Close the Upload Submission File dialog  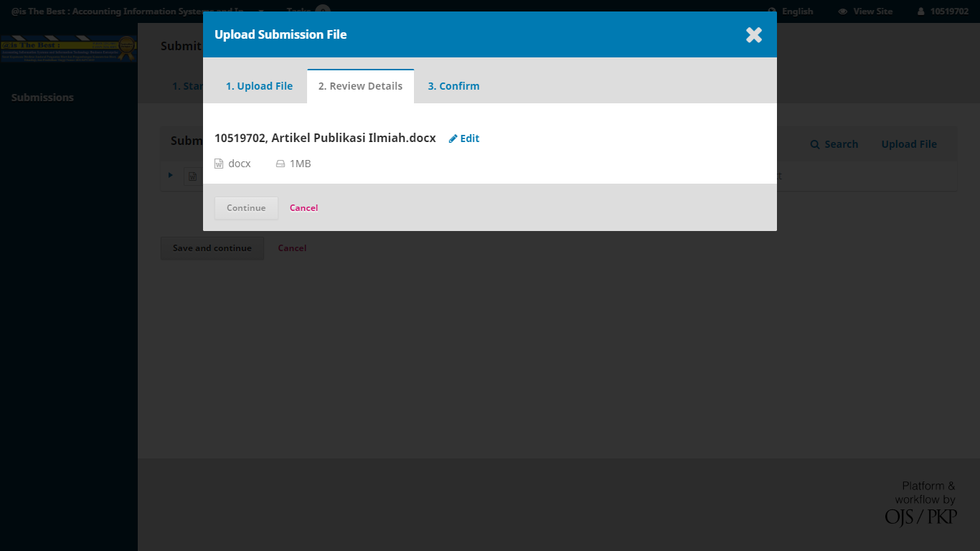(x=753, y=34)
